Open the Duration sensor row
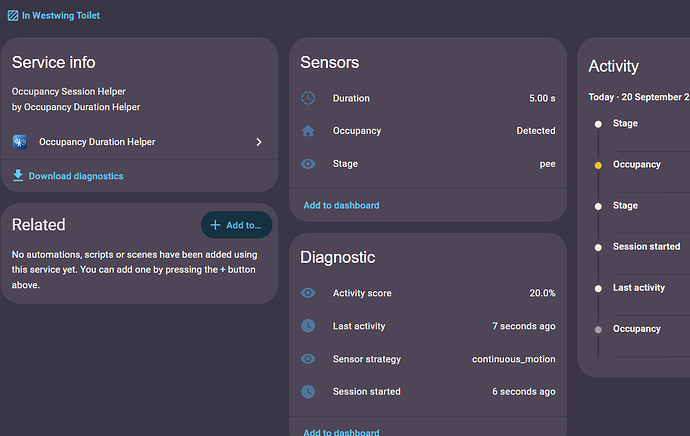Screen dimensions: 690x436 pos(428,98)
